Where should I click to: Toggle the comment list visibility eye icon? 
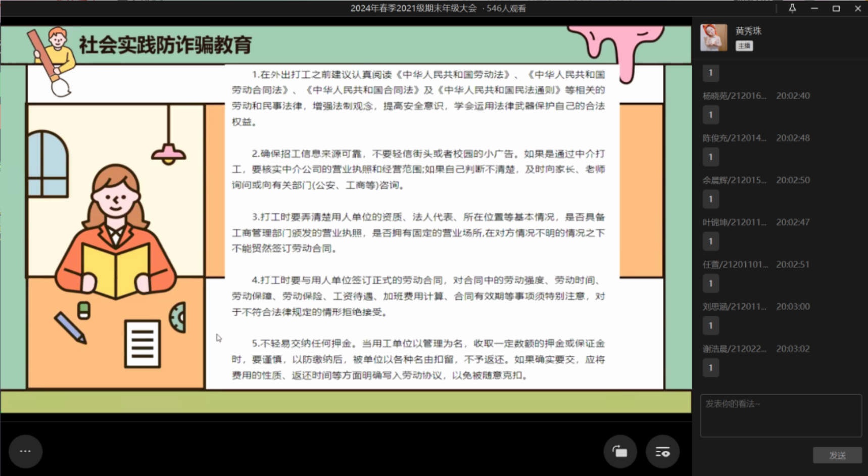point(662,452)
